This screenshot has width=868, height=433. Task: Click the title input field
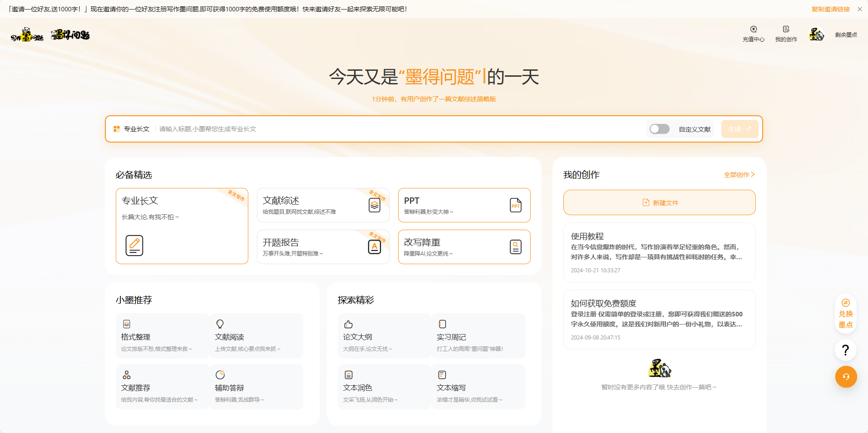(x=399, y=129)
